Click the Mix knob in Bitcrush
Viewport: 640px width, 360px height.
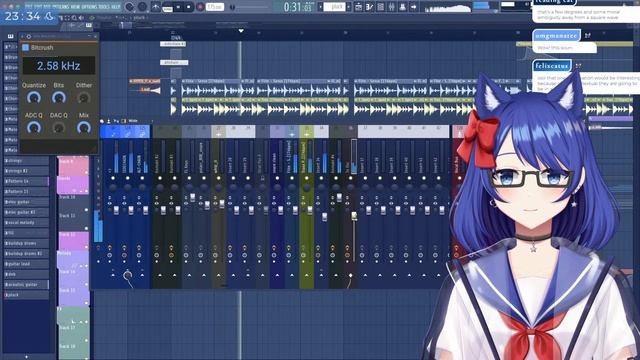84,128
